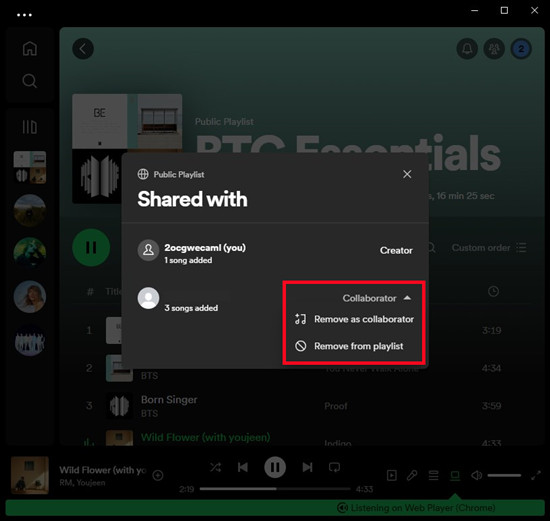Click the creator's user avatar

[x=148, y=251]
